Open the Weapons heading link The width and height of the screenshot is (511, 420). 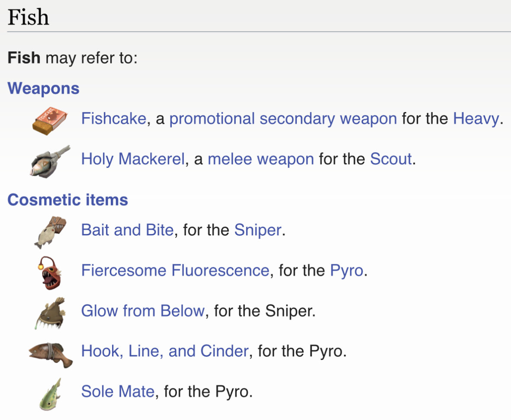coord(44,88)
